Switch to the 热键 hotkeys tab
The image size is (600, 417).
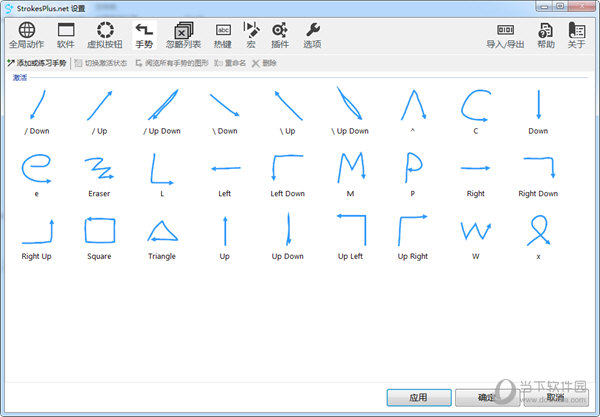point(223,35)
